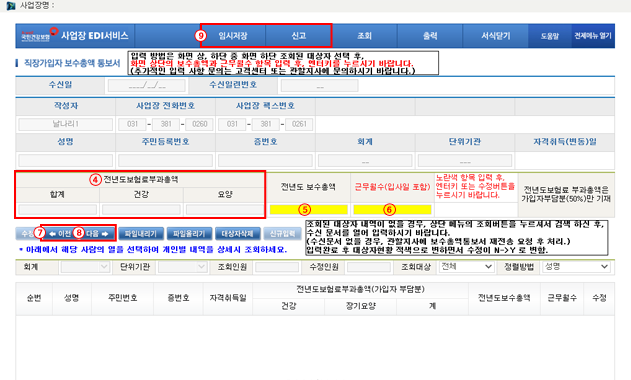631x380 pixels.
Task: Click the 자격취득일 column header
Action: point(227,298)
